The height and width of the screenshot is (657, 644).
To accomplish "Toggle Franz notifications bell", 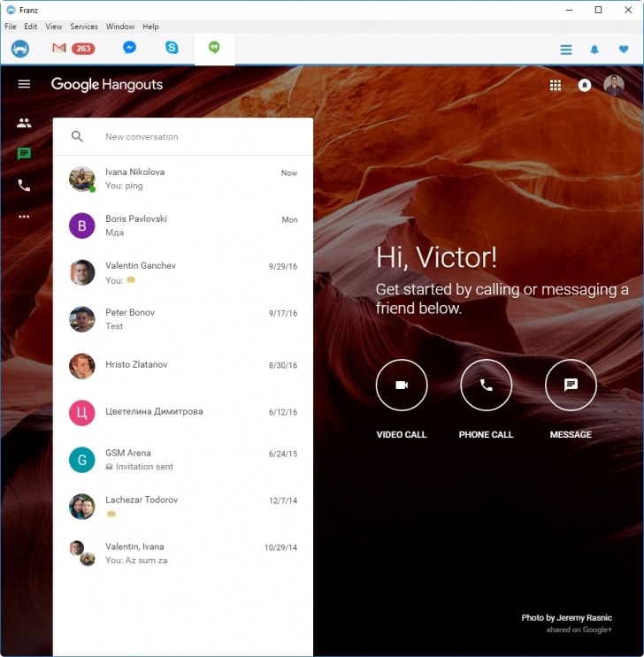I will pyautogui.click(x=594, y=50).
